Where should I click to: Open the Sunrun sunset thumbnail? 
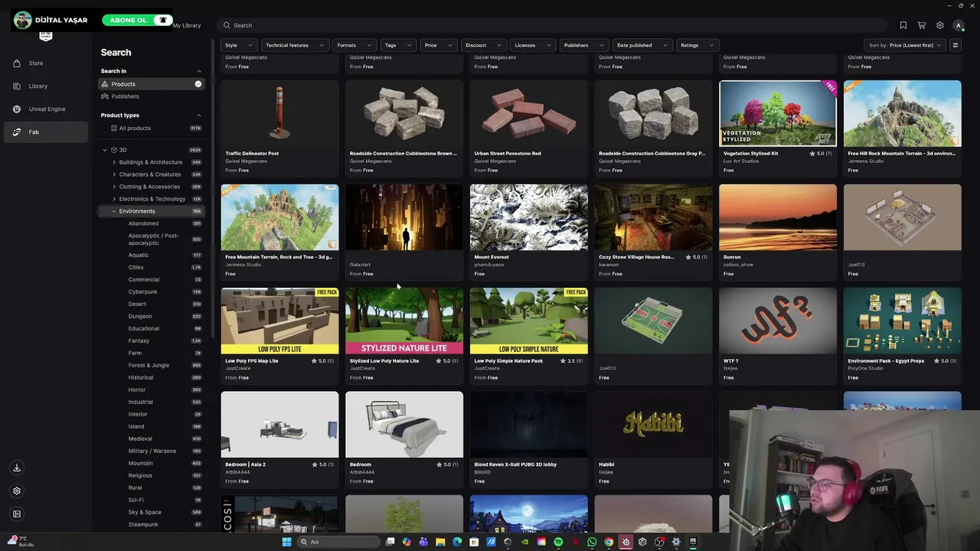tap(778, 217)
